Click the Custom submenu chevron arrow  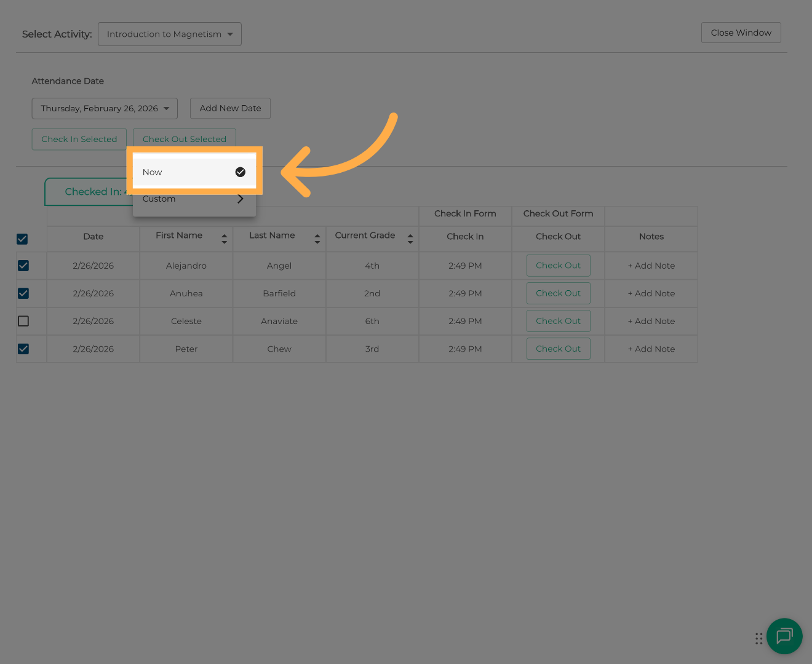241,199
